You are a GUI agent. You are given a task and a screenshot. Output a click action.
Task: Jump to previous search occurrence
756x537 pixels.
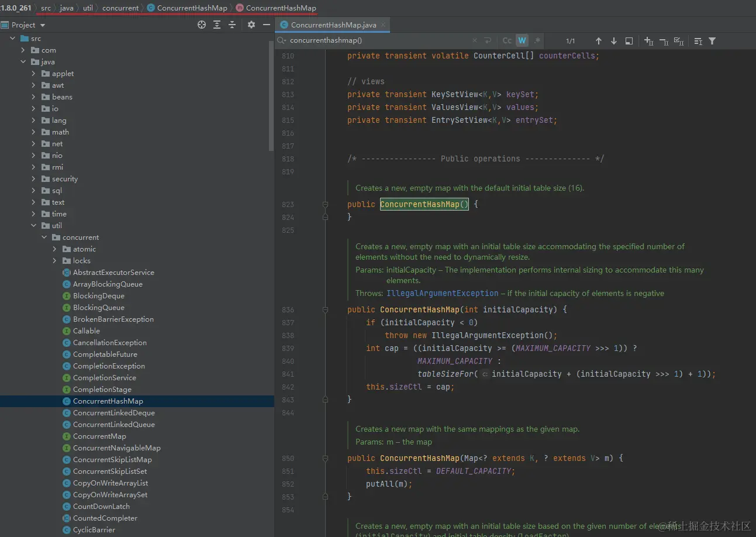click(598, 41)
